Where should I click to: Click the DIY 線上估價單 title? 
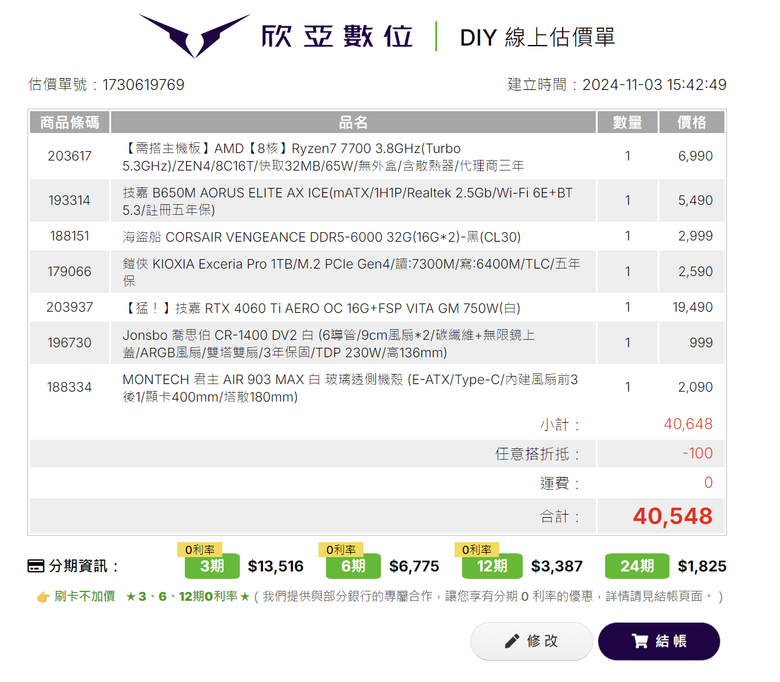point(537,37)
